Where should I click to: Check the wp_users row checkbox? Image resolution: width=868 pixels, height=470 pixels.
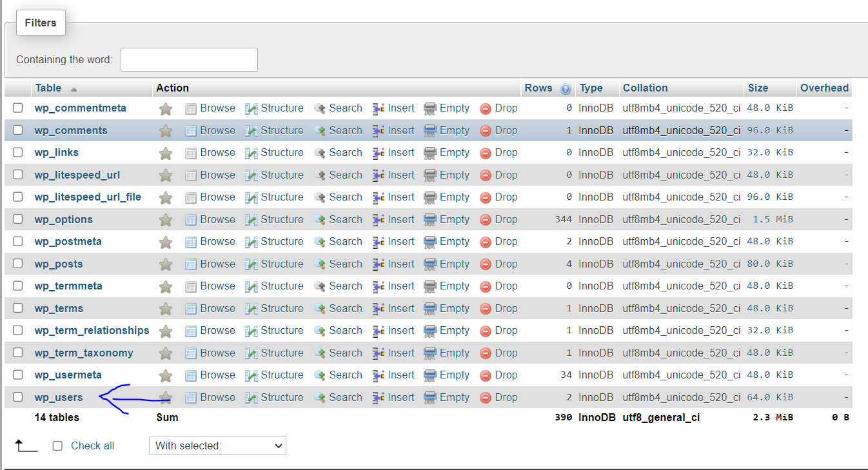tap(17, 397)
